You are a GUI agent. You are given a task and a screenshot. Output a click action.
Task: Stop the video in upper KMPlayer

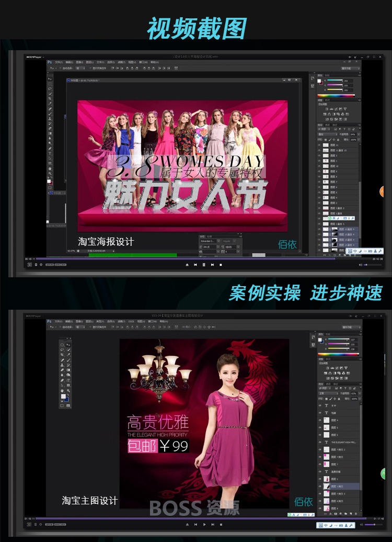click(221, 265)
